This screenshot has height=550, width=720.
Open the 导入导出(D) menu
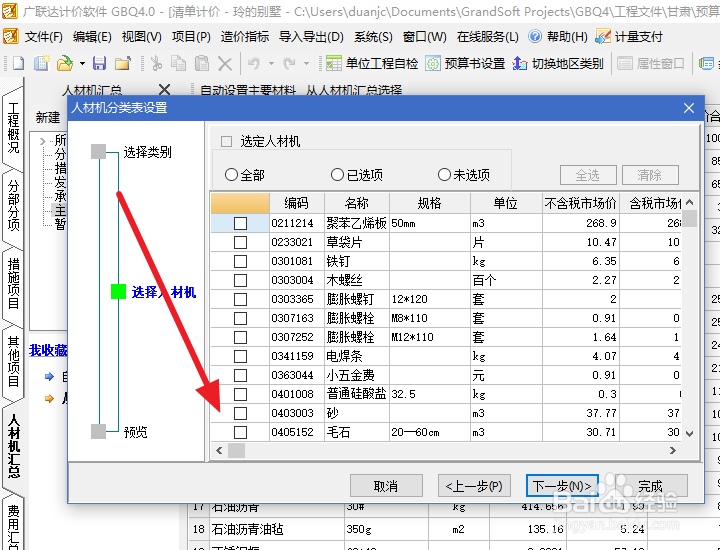311,37
